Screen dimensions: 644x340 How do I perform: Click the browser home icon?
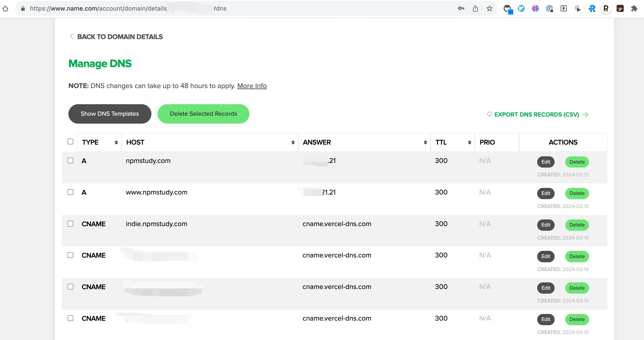[5, 8]
